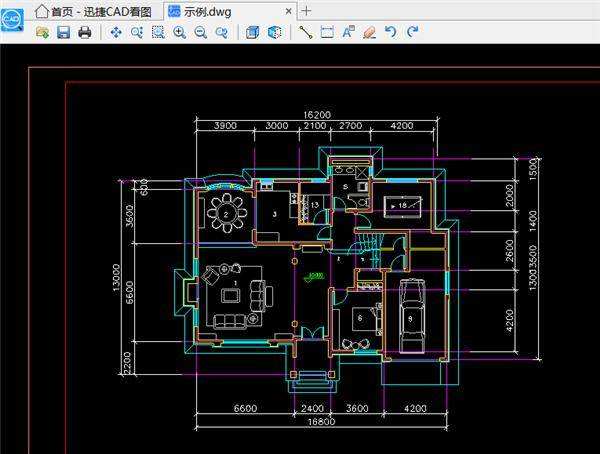Click the open file folder icon
The height and width of the screenshot is (454, 600).
click(42, 32)
